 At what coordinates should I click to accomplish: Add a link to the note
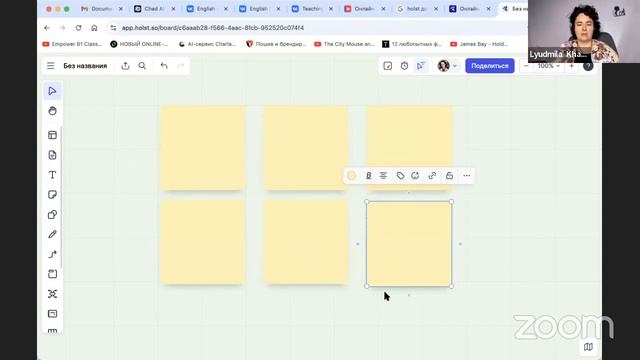click(432, 176)
